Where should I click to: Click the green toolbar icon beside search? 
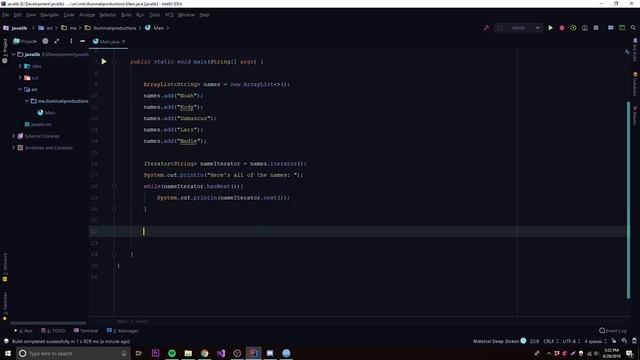622,28
